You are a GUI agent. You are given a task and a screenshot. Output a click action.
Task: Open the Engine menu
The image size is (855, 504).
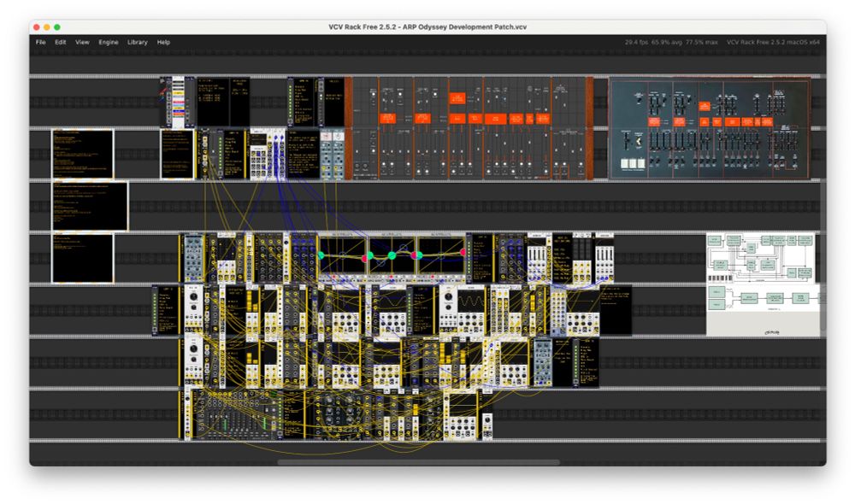click(109, 42)
